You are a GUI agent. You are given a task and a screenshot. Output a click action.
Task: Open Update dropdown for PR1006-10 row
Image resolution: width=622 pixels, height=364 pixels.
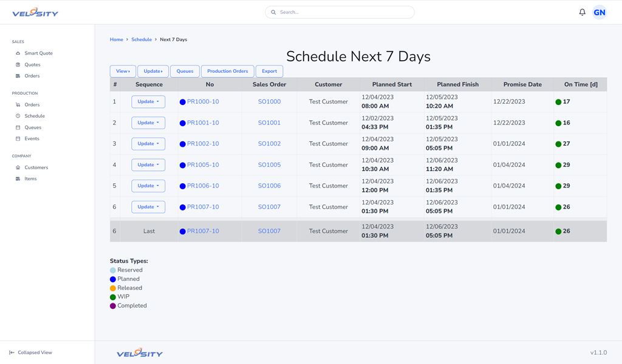tap(148, 186)
